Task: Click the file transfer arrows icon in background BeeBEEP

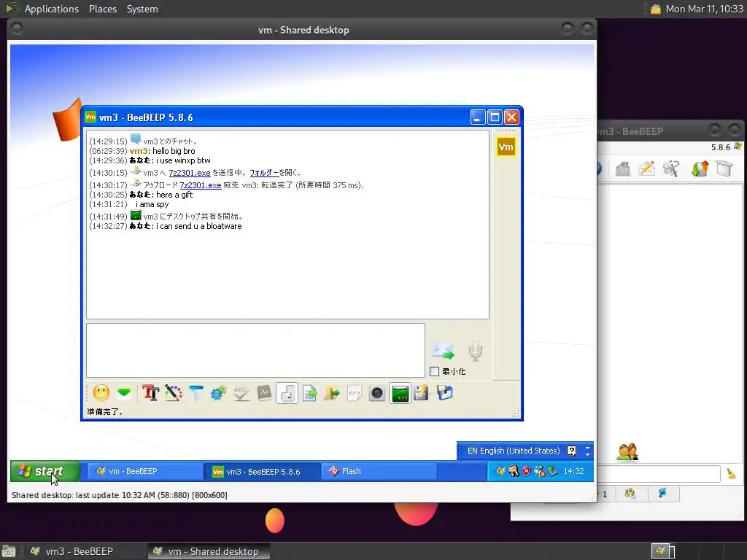Action: click(700, 168)
